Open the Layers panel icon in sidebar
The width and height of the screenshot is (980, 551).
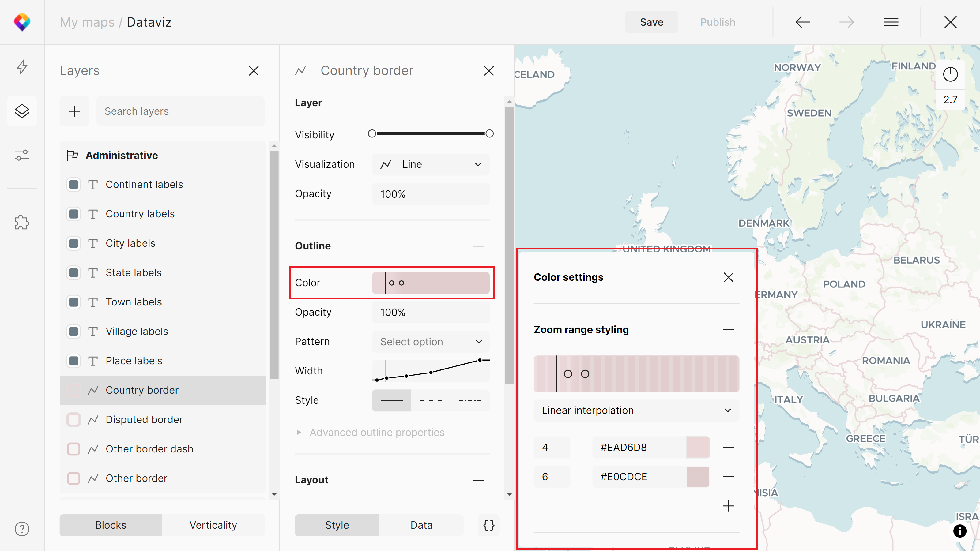pyautogui.click(x=22, y=111)
